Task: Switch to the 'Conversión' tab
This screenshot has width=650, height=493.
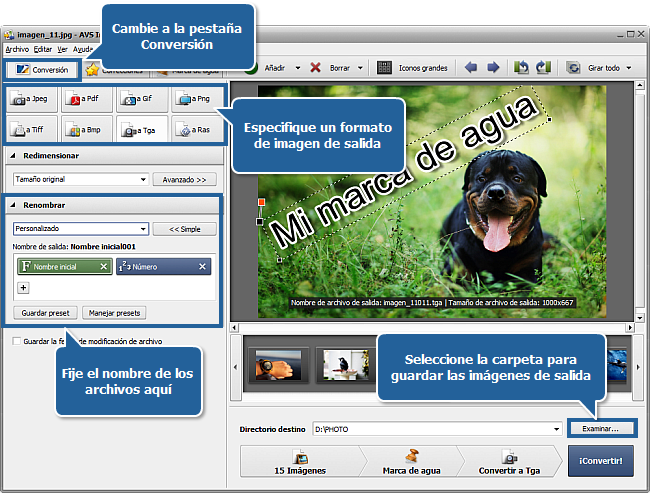Action: [x=41, y=70]
